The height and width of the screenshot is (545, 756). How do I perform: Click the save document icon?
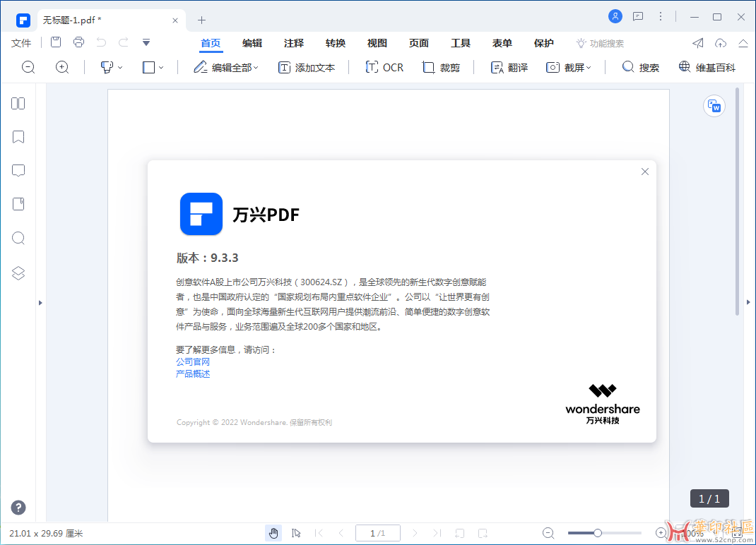point(56,42)
